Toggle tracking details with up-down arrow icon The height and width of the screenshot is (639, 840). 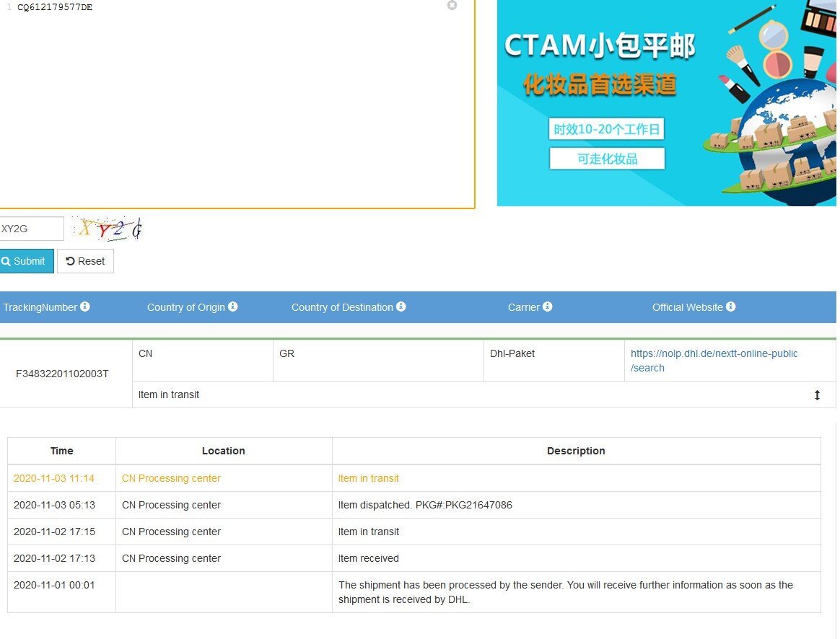click(x=817, y=395)
